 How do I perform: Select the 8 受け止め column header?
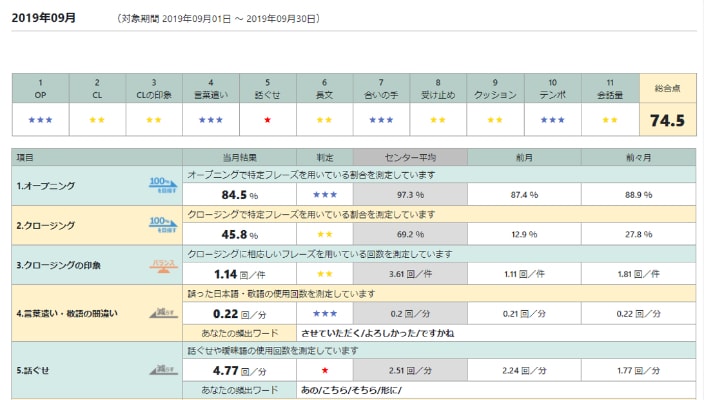tap(438, 88)
